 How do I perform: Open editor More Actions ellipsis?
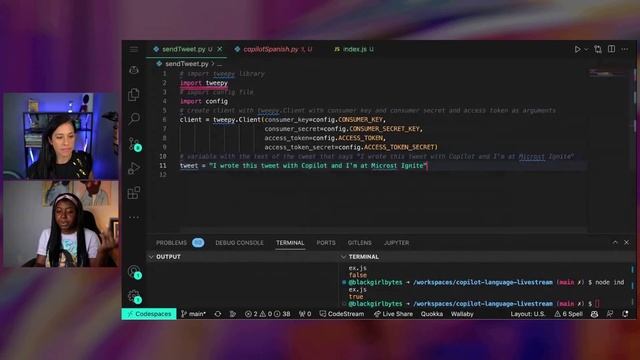coord(625,49)
